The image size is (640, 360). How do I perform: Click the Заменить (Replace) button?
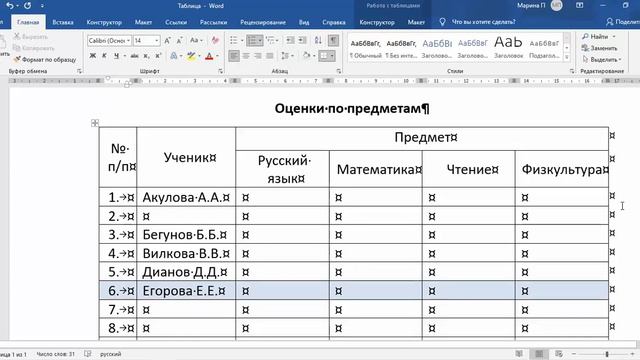(600, 48)
